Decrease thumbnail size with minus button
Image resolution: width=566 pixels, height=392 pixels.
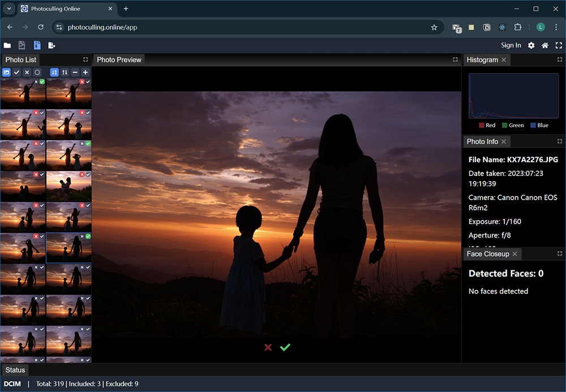75,72
